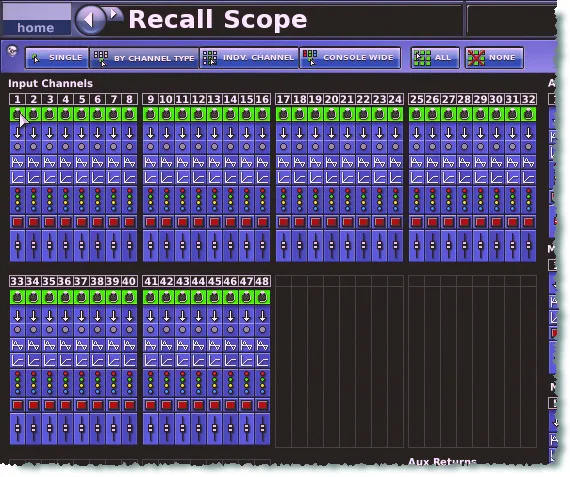Toggle channel 31 dynamics graph cell
This screenshot has height=477, width=570.
[513, 178]
